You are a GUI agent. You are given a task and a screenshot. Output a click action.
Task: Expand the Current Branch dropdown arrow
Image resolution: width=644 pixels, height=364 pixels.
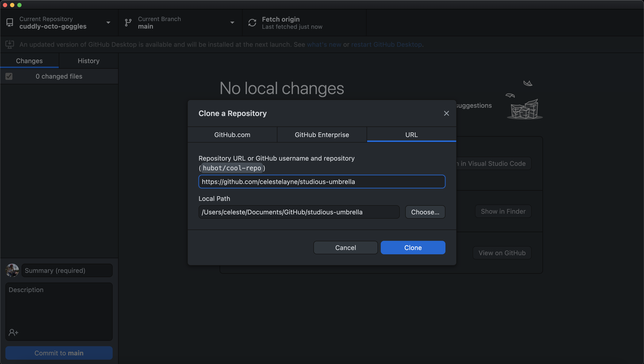232,23
